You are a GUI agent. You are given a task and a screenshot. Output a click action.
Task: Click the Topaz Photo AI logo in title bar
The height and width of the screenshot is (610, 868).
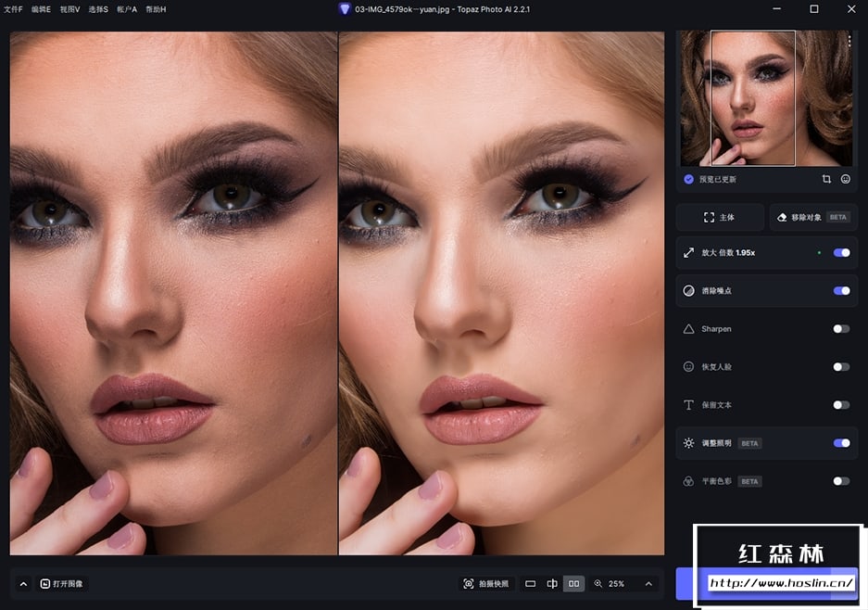pyautogui.click(x=345, y=9)
